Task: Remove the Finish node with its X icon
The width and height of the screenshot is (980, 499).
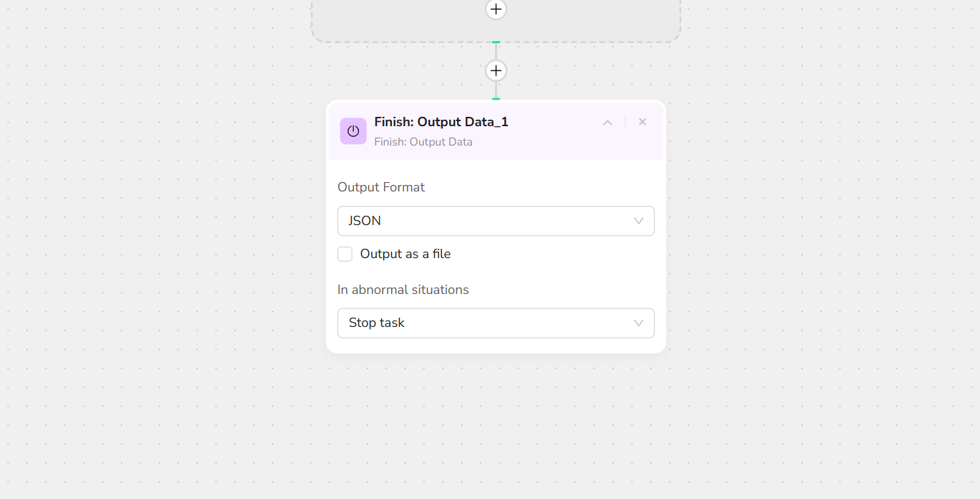Action: (643, 122)
